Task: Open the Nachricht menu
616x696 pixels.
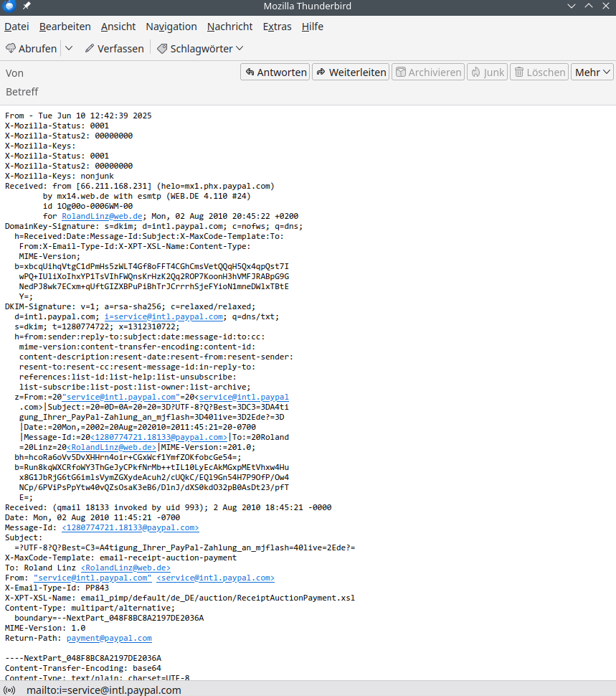Action: point(229,27)
